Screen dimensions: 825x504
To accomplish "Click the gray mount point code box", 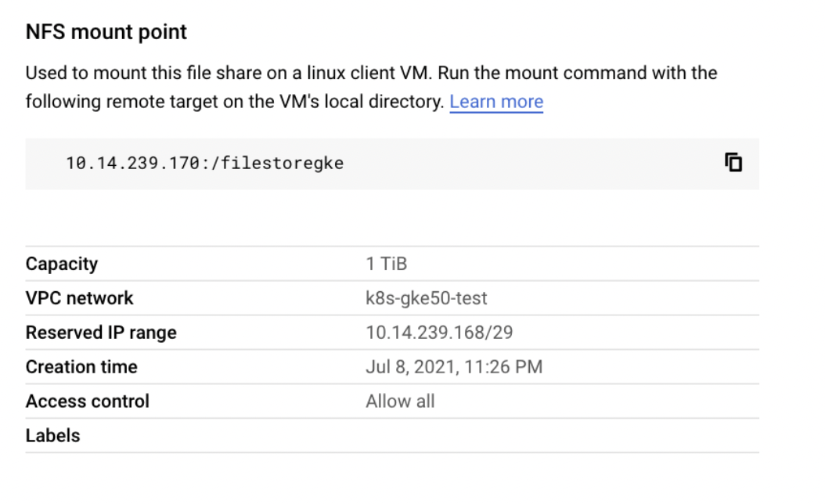I will click(392, 164).
